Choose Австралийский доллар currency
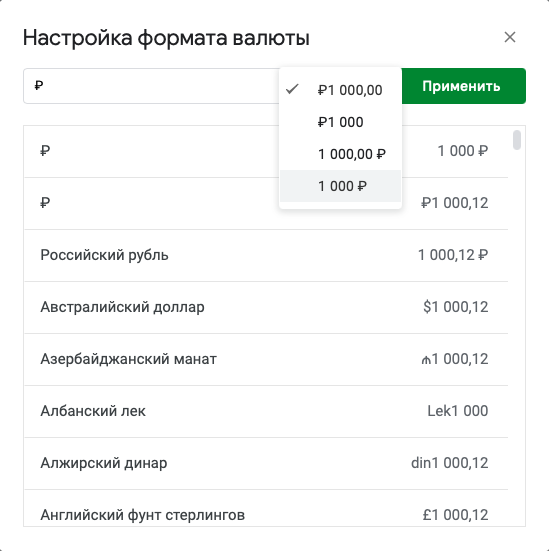This screenshot has width=549, height=551. coord(266,307)
